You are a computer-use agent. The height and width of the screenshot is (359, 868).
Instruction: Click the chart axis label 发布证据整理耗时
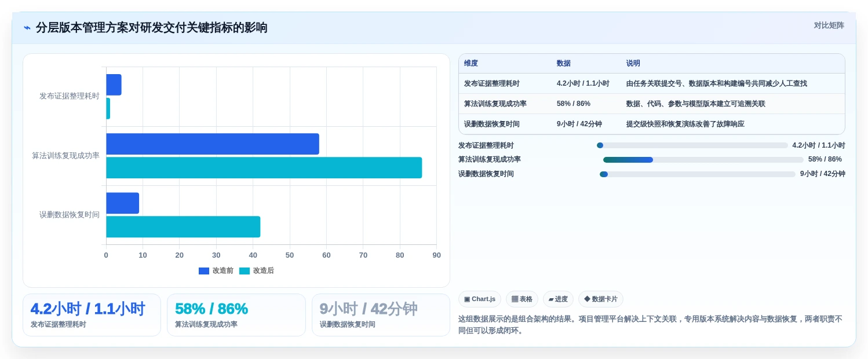[x=70, y=96]
